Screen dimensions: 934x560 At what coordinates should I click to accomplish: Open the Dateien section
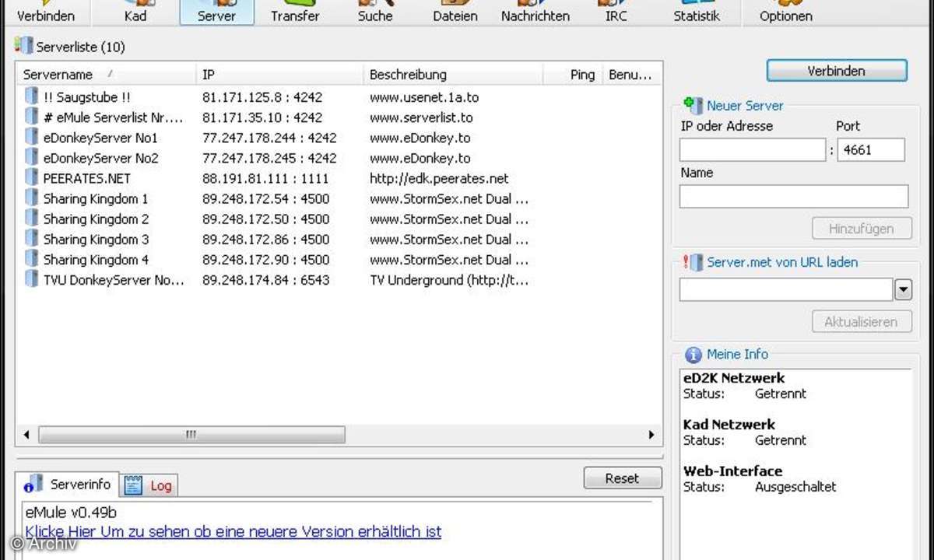pyautogui.click(x=455, y=12)
